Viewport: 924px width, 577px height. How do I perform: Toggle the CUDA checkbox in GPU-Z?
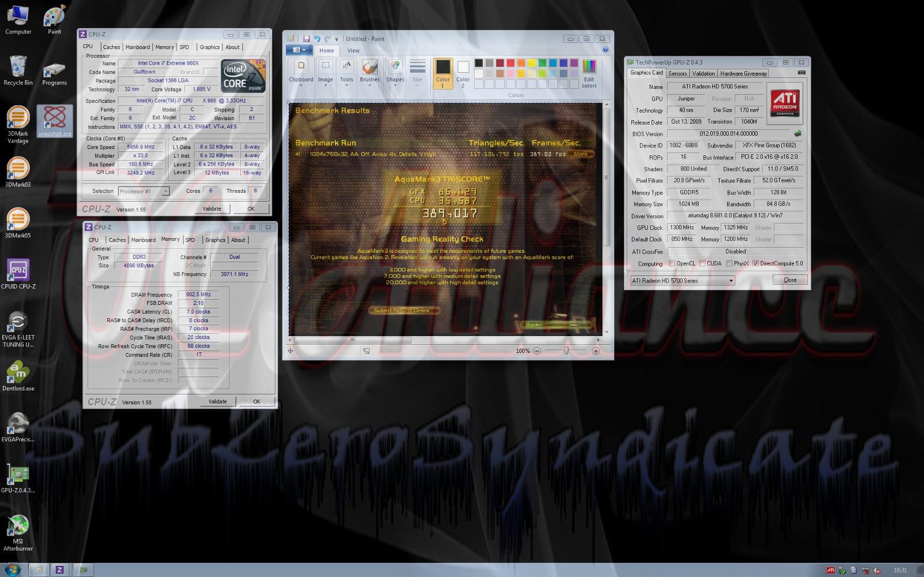pyautogui.click(x=702, y=263)
